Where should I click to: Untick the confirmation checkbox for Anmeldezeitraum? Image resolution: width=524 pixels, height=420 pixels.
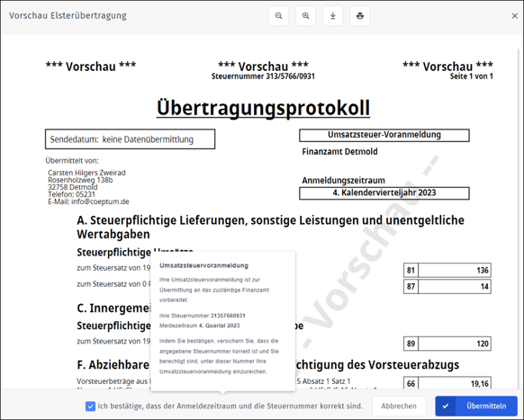[90, 406]
